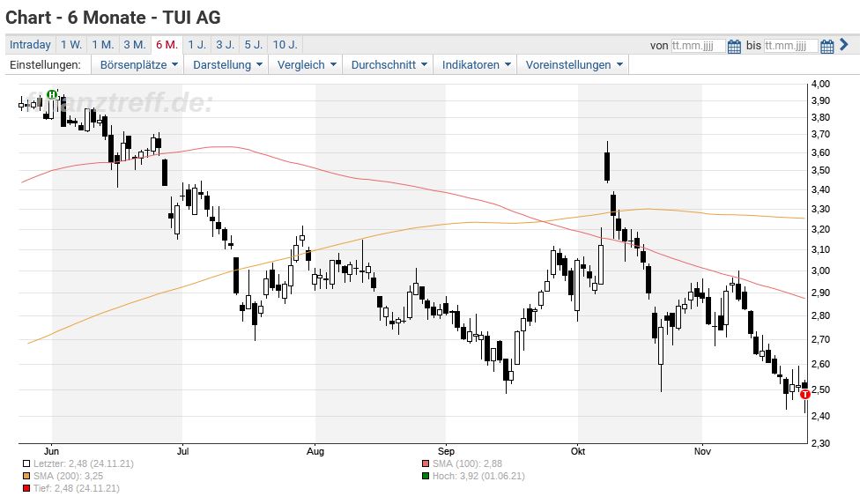Image resolution: width=867 pixels, height=504 pixels.
Task: Focus the 'von' start date field
Action: pos(698,46)
